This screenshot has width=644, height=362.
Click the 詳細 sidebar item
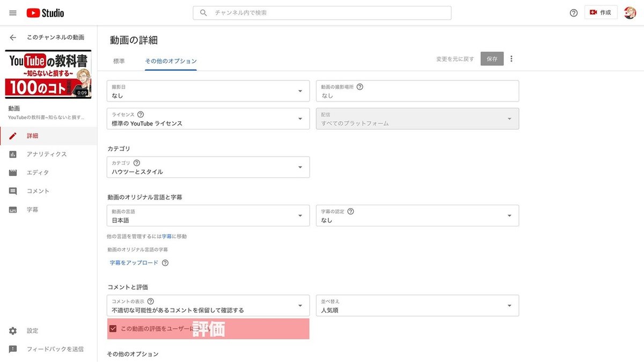point(48,136)
